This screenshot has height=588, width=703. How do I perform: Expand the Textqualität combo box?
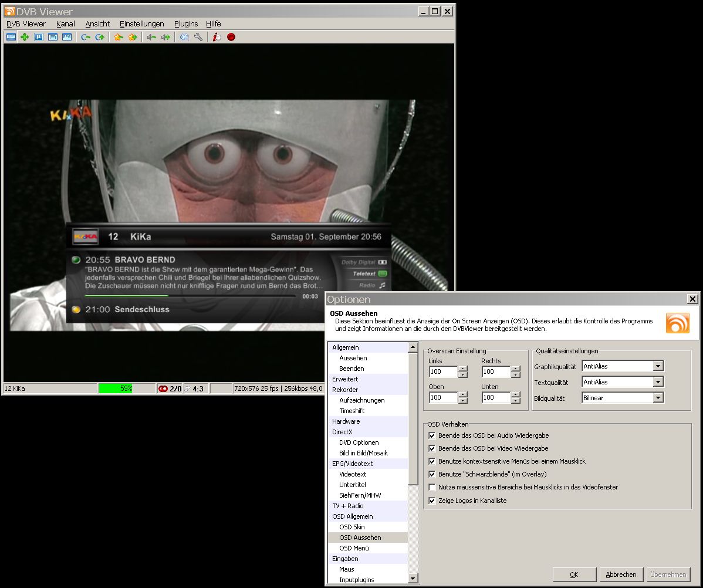(x=658, y=382)
